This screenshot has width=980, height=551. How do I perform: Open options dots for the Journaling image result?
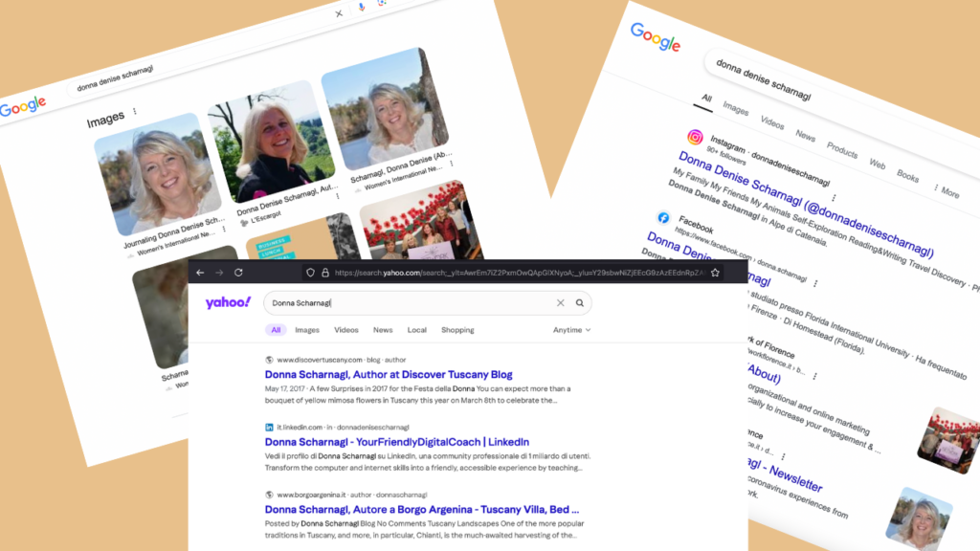click(224, 229)
